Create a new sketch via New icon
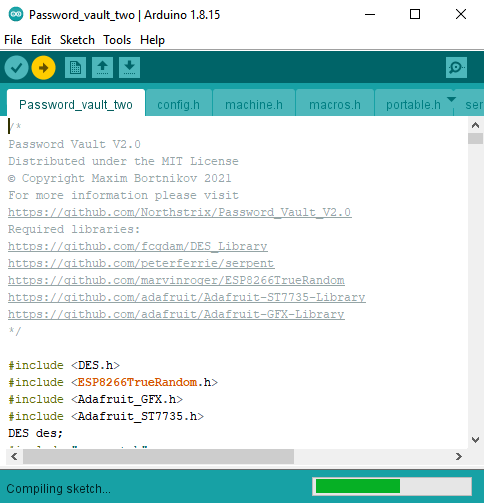484x503 pixels. [75, 68]
